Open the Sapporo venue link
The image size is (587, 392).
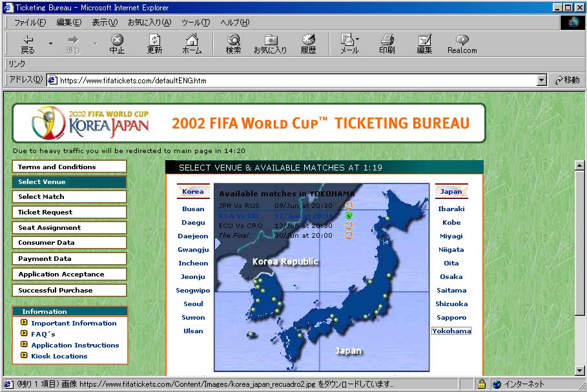(x=451, y=318)
